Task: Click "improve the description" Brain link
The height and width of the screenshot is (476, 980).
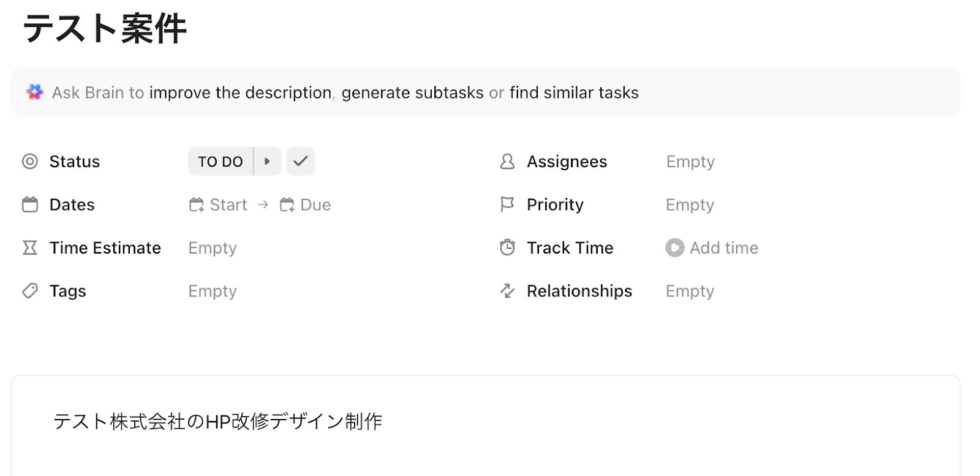Action: click(240, 93)
